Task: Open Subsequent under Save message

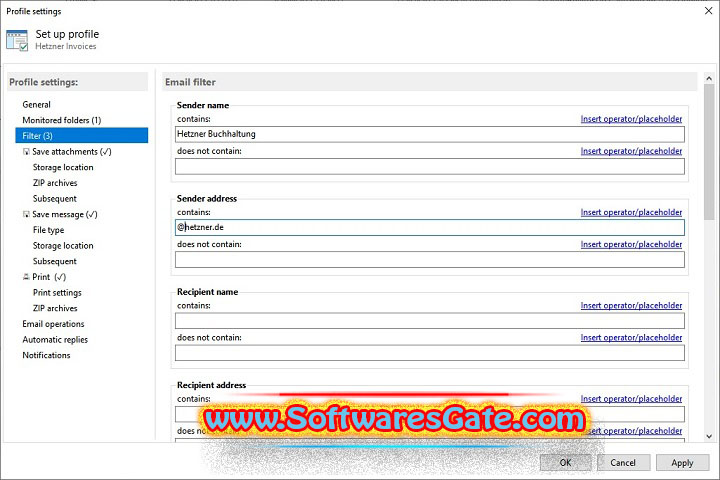Action: click(x=55, y=261)
